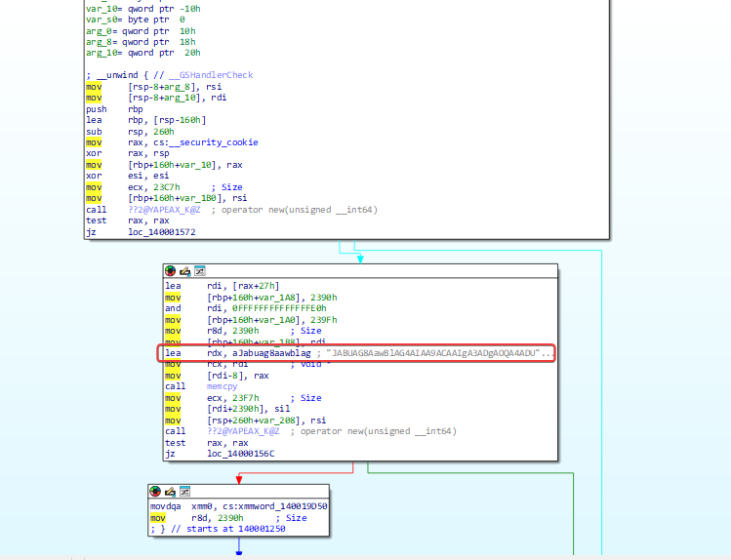Click operator new call in the top block
The width and height of the screenshot is (731, 560).
[231, 210]
